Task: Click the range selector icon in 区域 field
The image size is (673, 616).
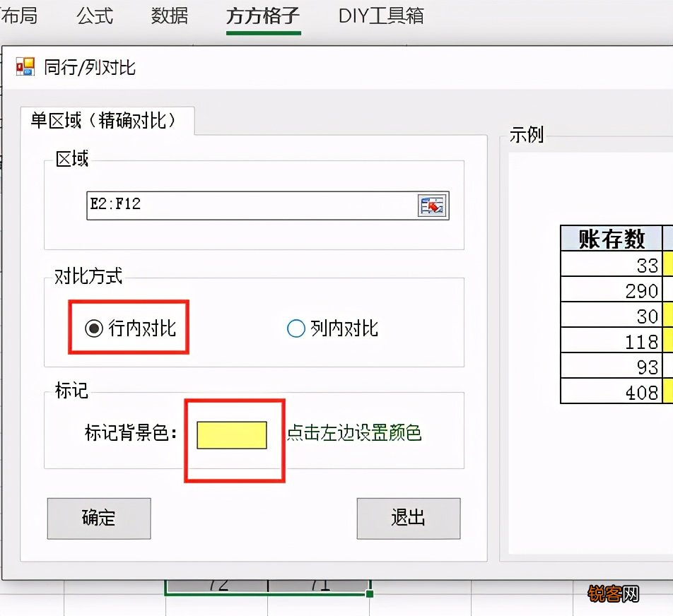Action: click(432, 206)
